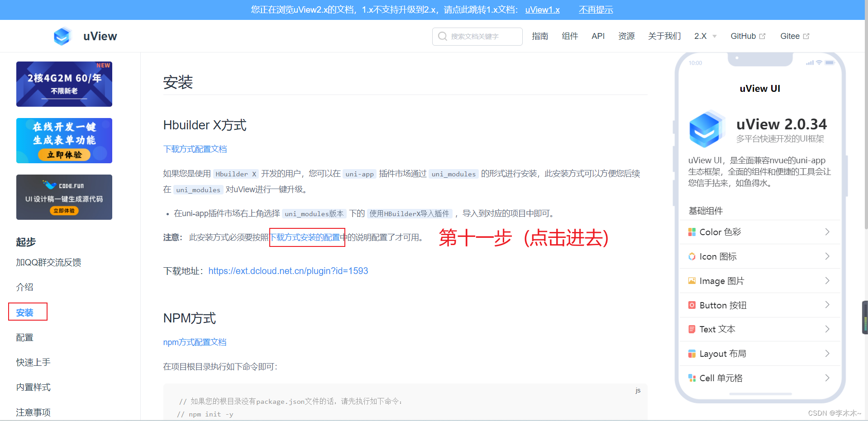The width and height of the screenshot is (868, 421).
Task: Select 内置样式 in sidebar
Action: [x=33, y=387]
